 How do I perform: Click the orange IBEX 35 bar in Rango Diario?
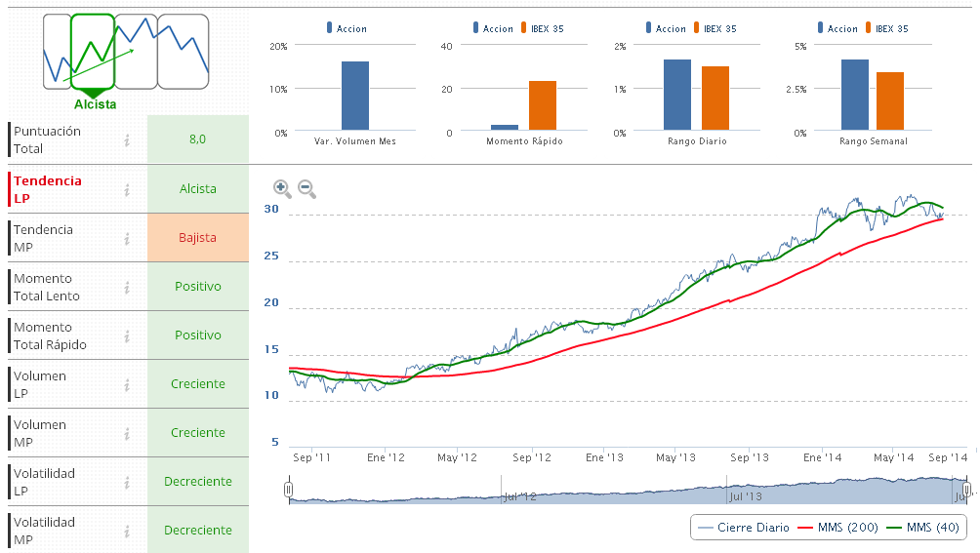(715, 98)
